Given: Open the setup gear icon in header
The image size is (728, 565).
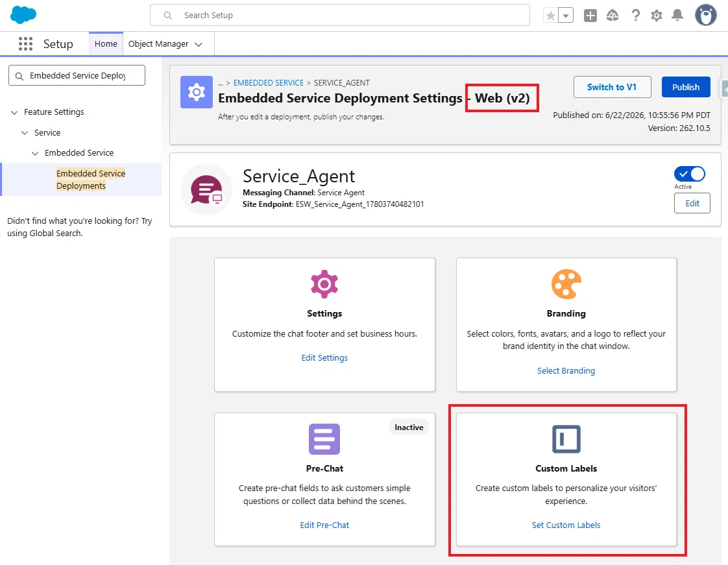Looking at the screenshot, I should pyautogui.click(x=657, y=16).
